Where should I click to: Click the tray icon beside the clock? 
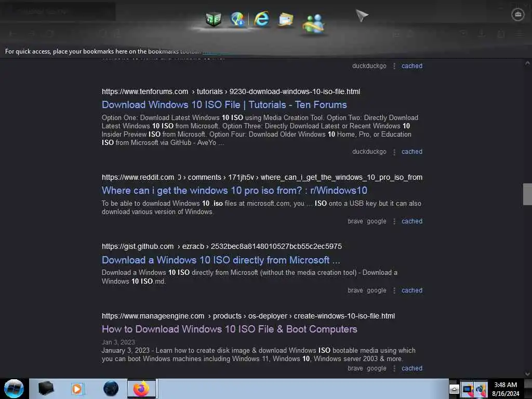481,389
